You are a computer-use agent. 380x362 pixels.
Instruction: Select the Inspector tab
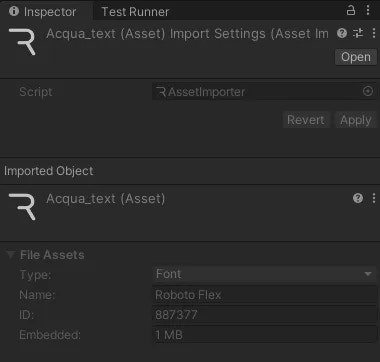click(43, 12)
